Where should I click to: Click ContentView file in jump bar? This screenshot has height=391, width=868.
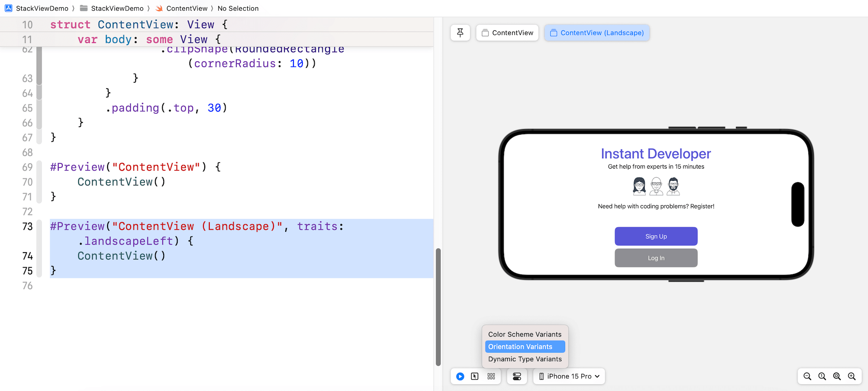click(x=186, y=8)
